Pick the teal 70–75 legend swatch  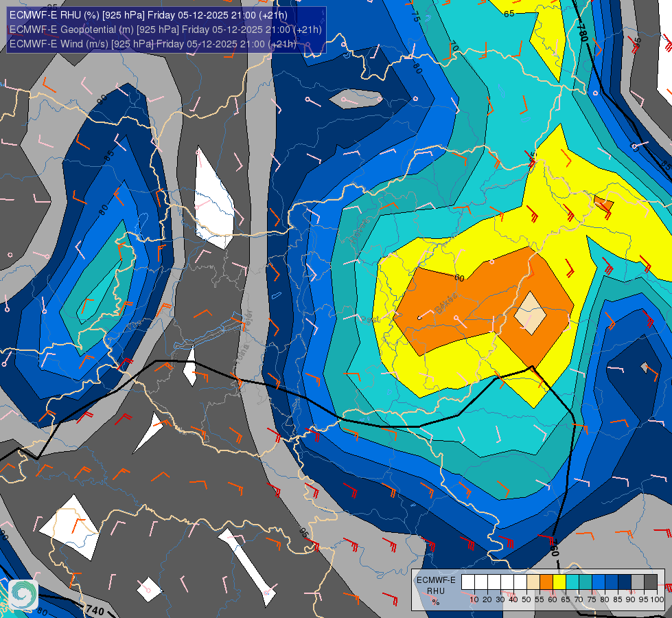[x=586, y=582]
